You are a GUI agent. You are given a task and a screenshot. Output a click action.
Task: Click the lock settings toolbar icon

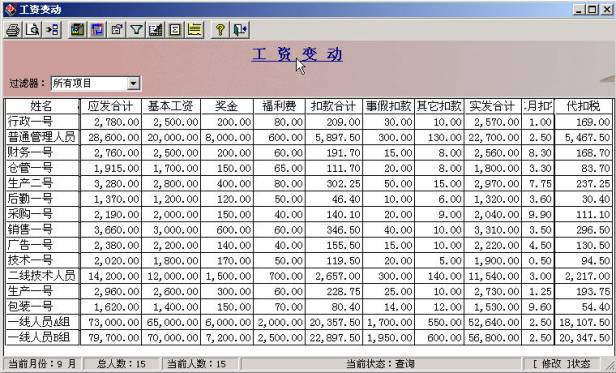tap(117, 30)
